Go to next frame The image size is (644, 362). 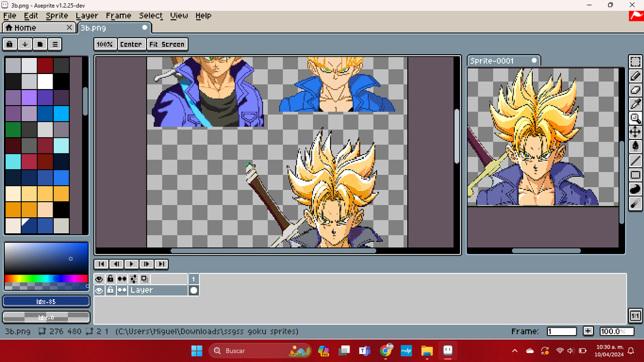tap(146, 264)
